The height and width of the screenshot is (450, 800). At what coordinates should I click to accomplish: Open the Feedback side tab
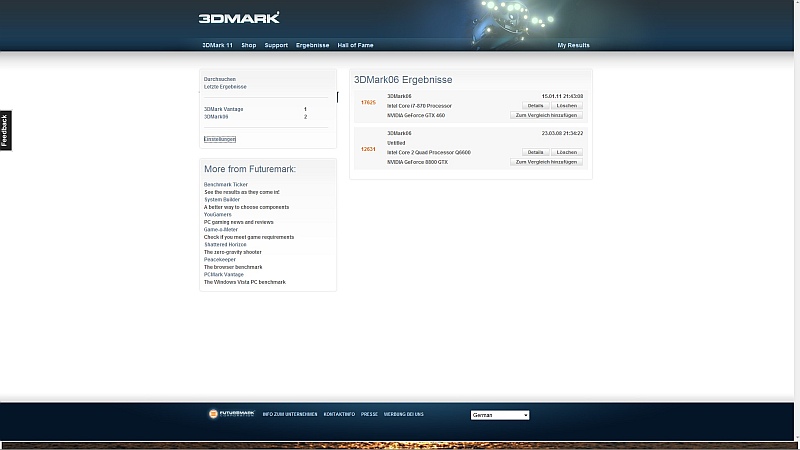[5, 131]
